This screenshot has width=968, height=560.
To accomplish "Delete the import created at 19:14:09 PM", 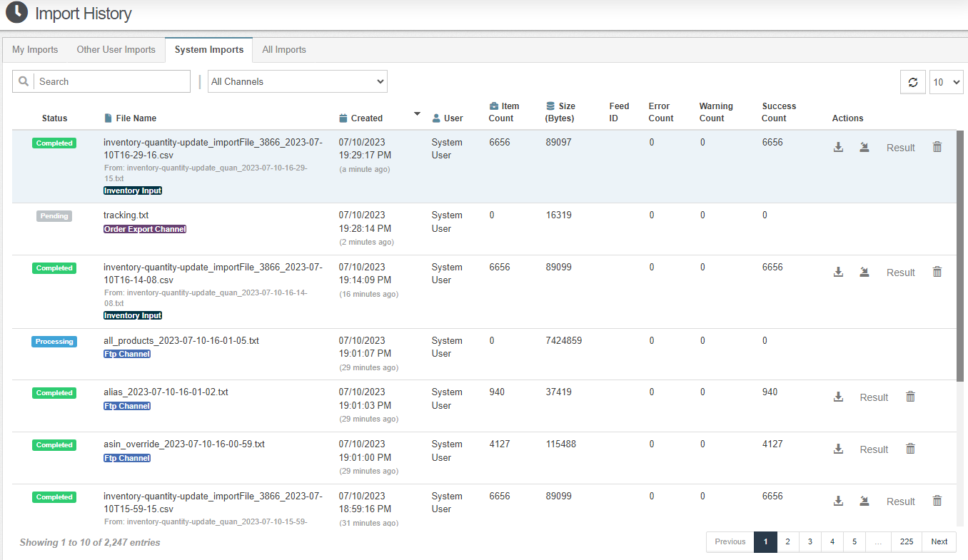I will 937,273.
